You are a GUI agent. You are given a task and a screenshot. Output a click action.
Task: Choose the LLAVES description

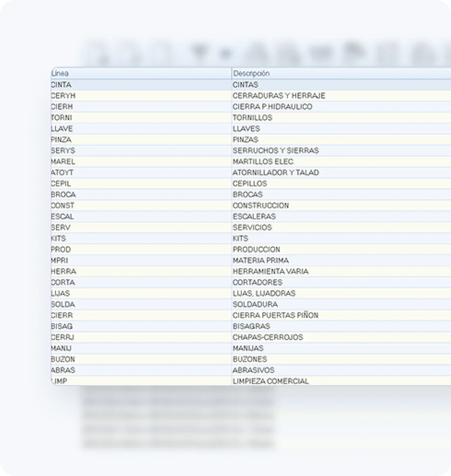coord(246,129)
